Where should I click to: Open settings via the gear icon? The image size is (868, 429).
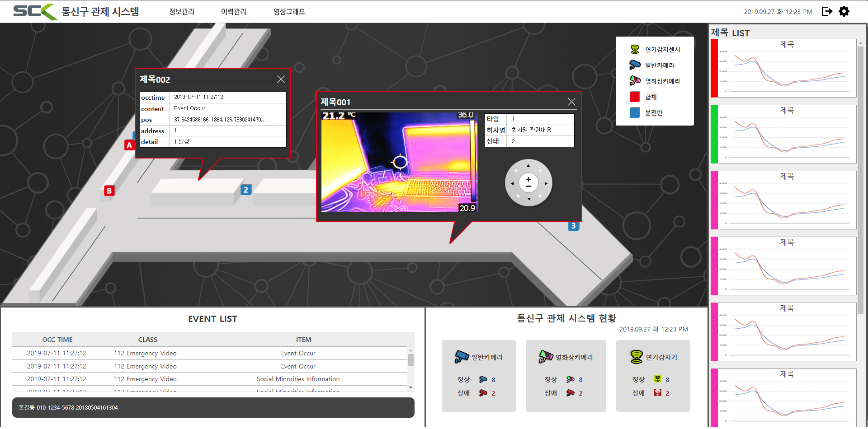pos(844,11)
